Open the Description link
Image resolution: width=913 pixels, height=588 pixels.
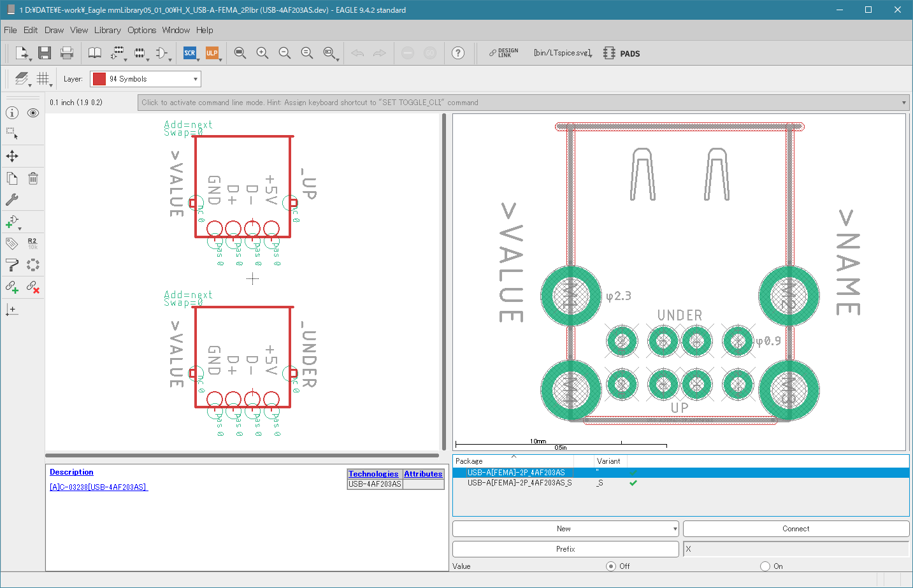pos(71,472)
